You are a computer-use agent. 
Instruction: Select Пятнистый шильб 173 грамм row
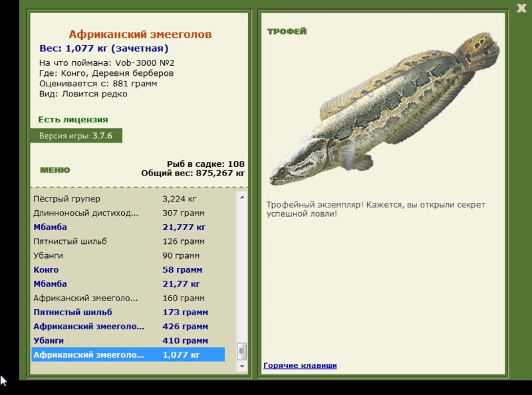coord(128,312)
